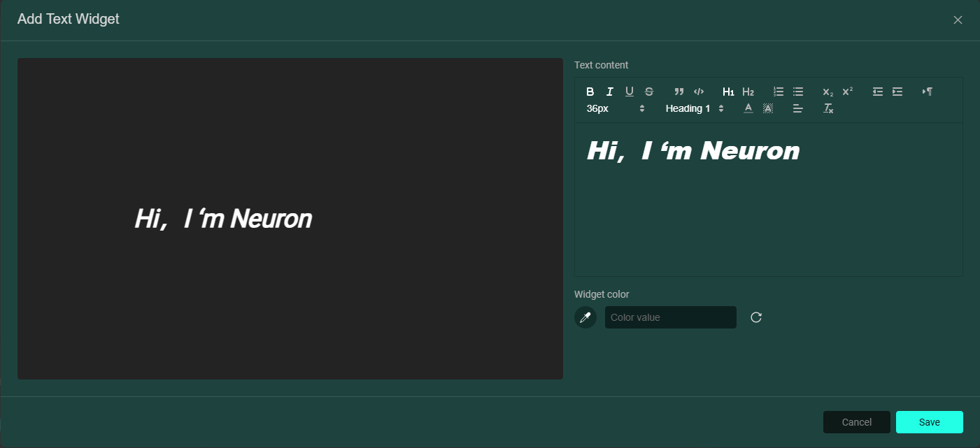Toggle italic formatting
The height and width of the screenshot is (448, 980).
609,92
